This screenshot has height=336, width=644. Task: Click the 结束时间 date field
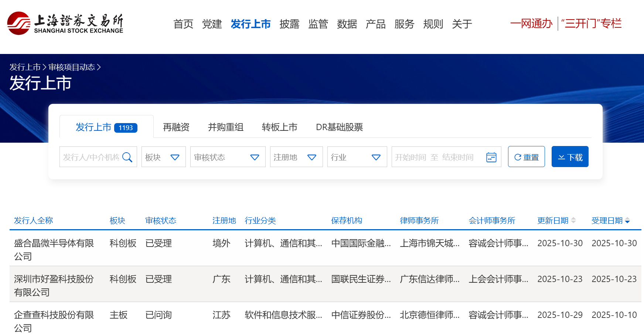(457, 157)
